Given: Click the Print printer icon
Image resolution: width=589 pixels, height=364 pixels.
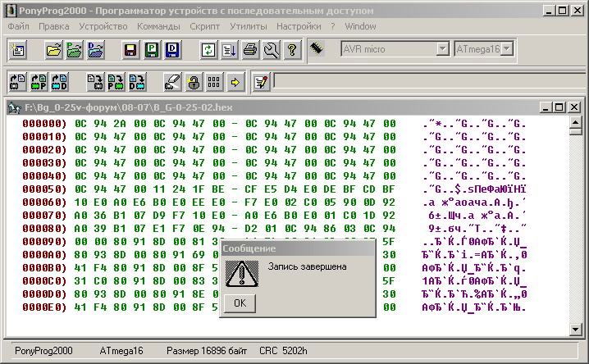Looking at the screenshot, I should click(x=250, y=50).
